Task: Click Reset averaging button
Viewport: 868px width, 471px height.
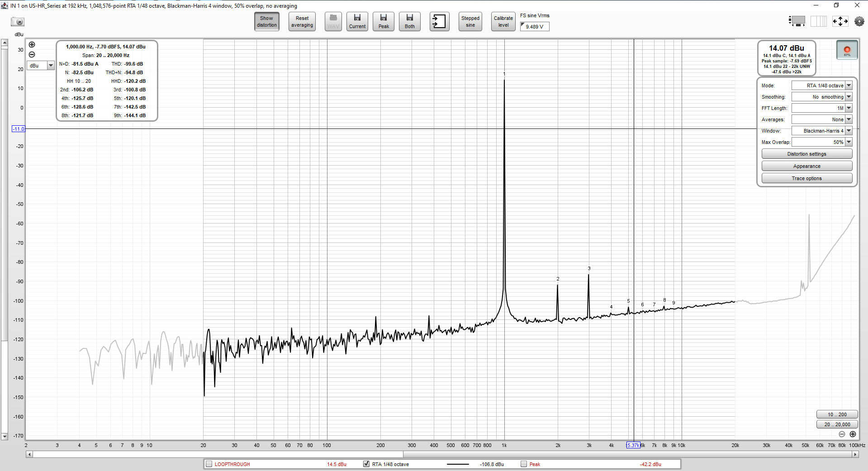Action: (302, 22)
